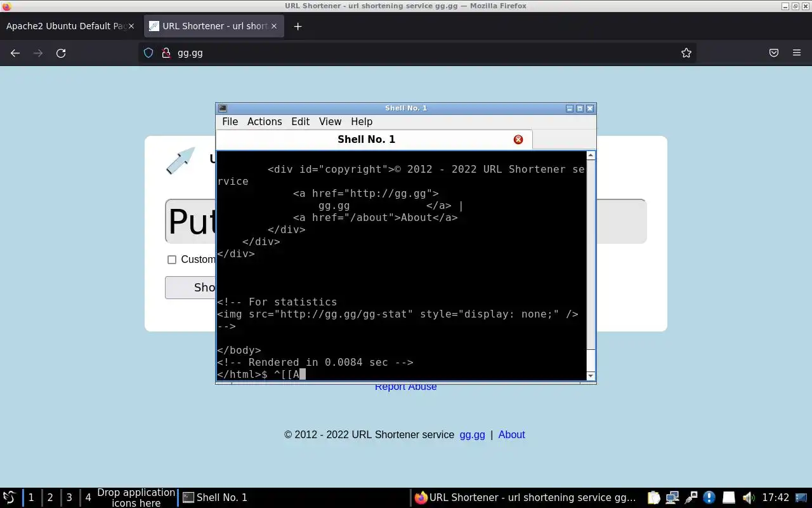This screenshot has height=508, width=812.
Task: Click the gg.gg address bar
Action: tap(419, 53)
